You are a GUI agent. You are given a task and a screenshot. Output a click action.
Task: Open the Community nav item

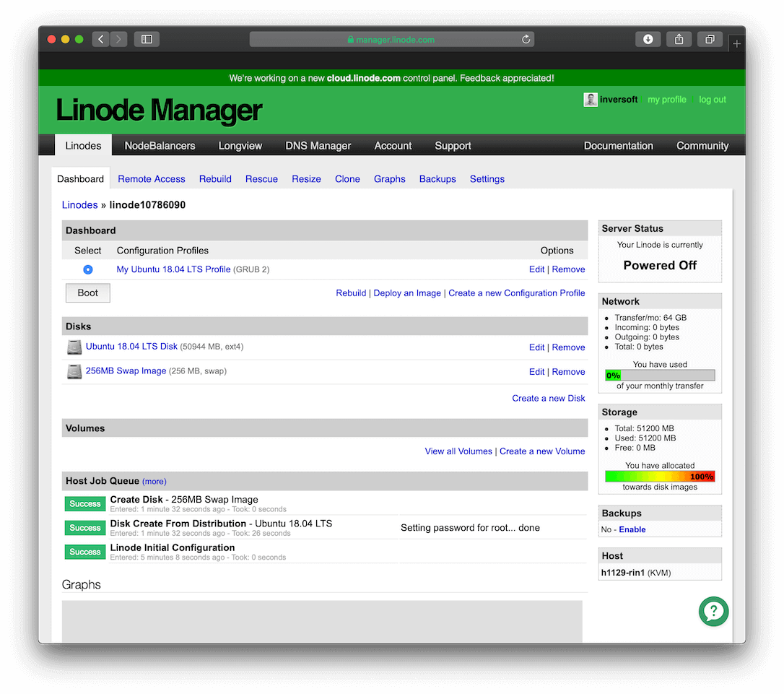point(702,145)
